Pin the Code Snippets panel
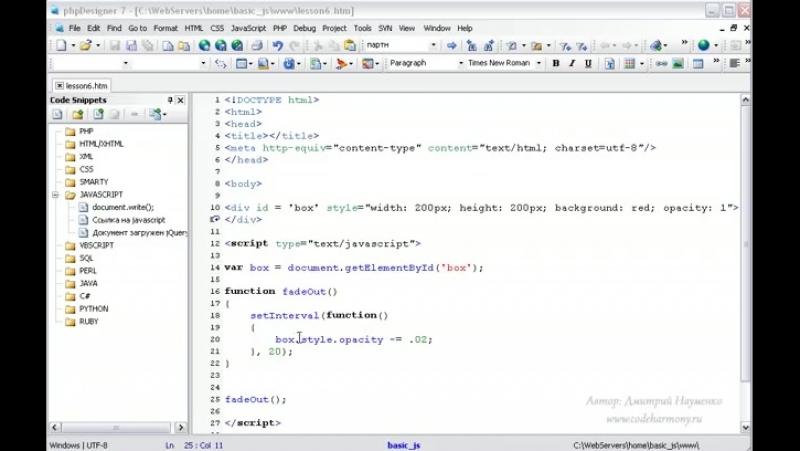800x451 pixels. 170,100
